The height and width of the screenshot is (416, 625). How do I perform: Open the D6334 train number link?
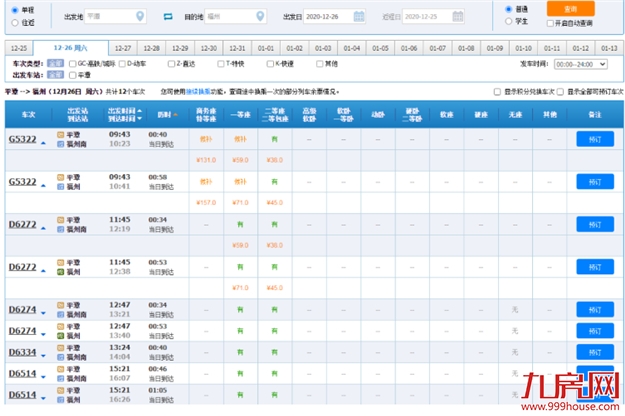pyautogui.click(x=22, y=352)
